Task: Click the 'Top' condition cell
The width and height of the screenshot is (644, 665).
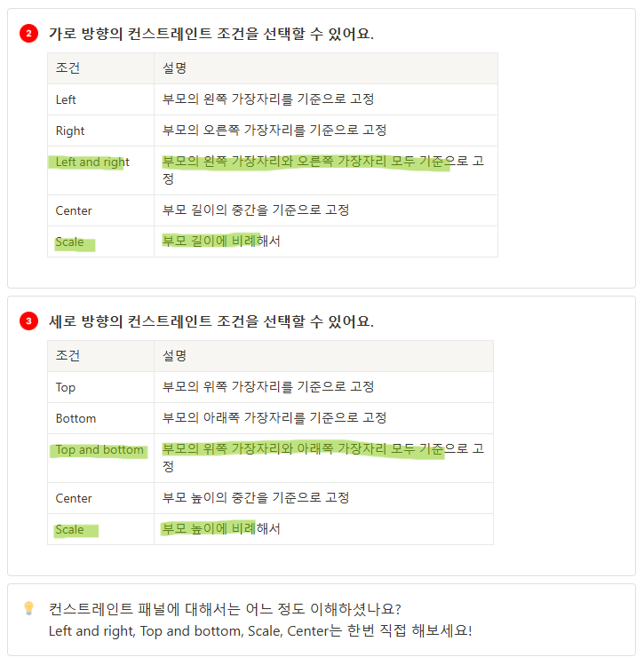Action: coord(100,387)
